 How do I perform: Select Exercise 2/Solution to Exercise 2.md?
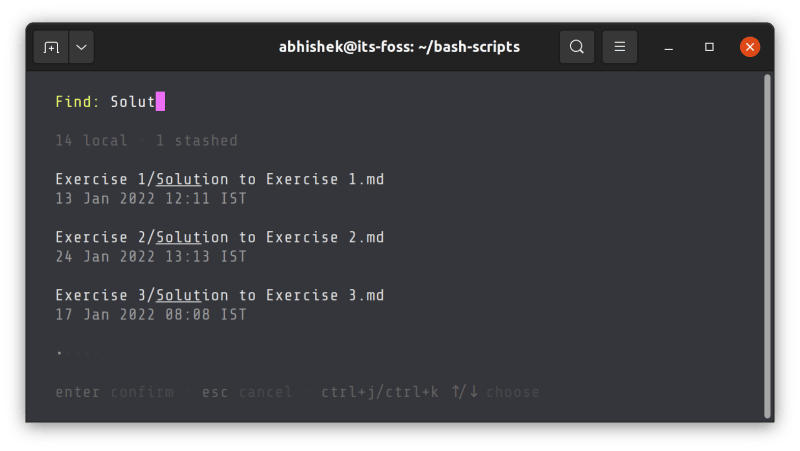point(219,238)
